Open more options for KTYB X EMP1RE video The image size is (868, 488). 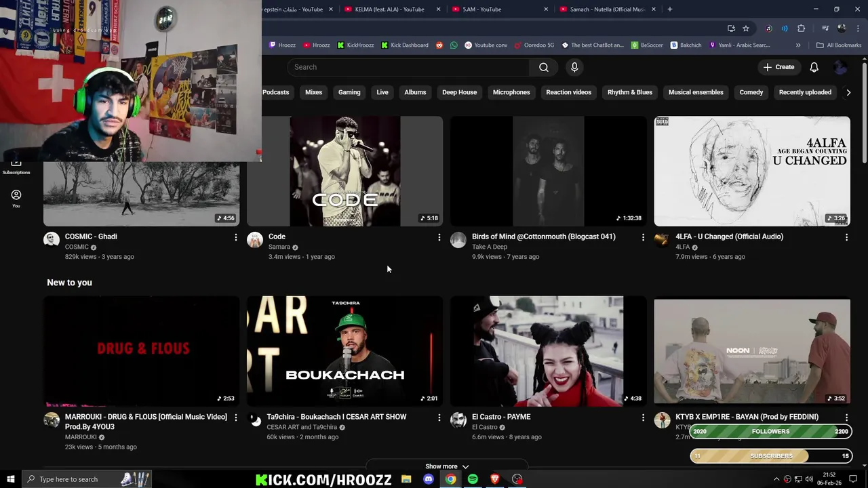click(x=846, y=418)
